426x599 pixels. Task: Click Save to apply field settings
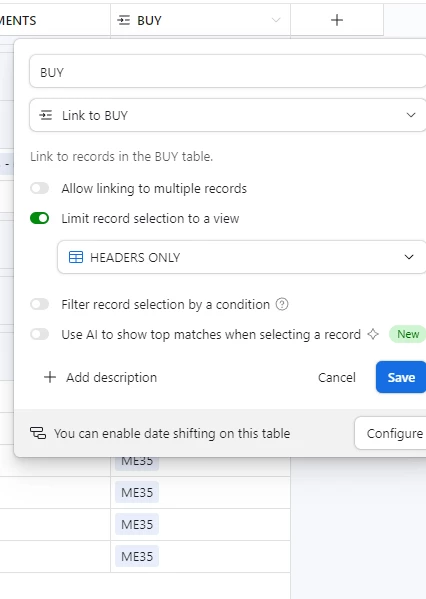(x=401, y=377)
